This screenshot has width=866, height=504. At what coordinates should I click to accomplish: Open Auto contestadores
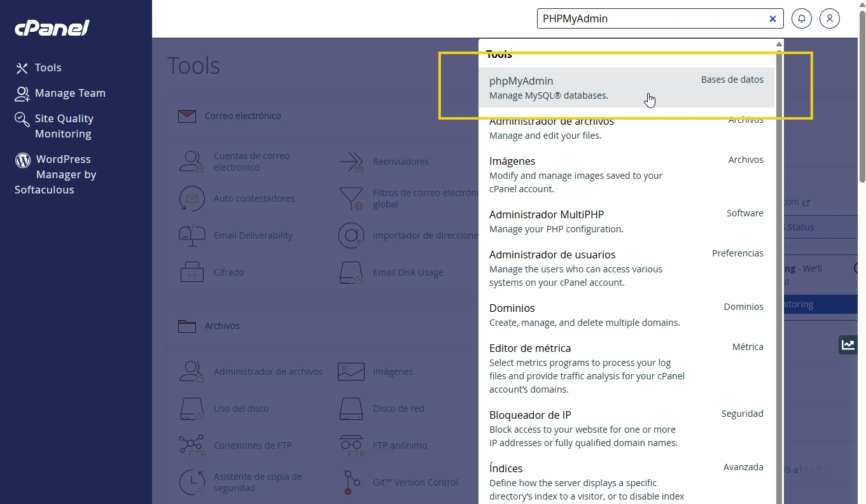point(255,198)
